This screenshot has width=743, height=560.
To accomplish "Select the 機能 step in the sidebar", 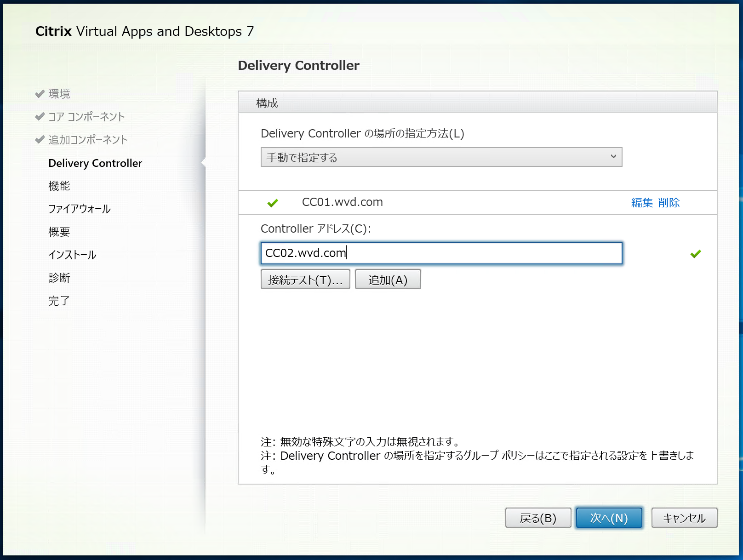I will point(59,186).
